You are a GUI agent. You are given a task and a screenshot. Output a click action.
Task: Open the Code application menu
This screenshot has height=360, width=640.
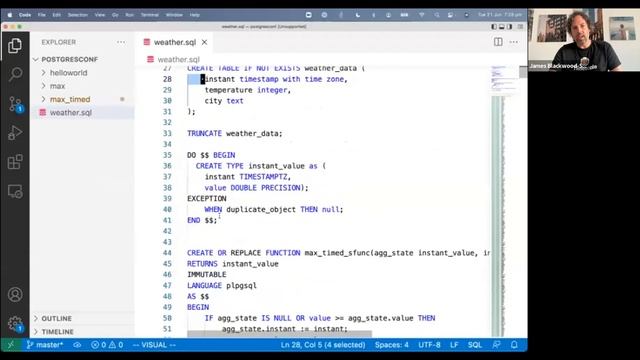point(25,15)
